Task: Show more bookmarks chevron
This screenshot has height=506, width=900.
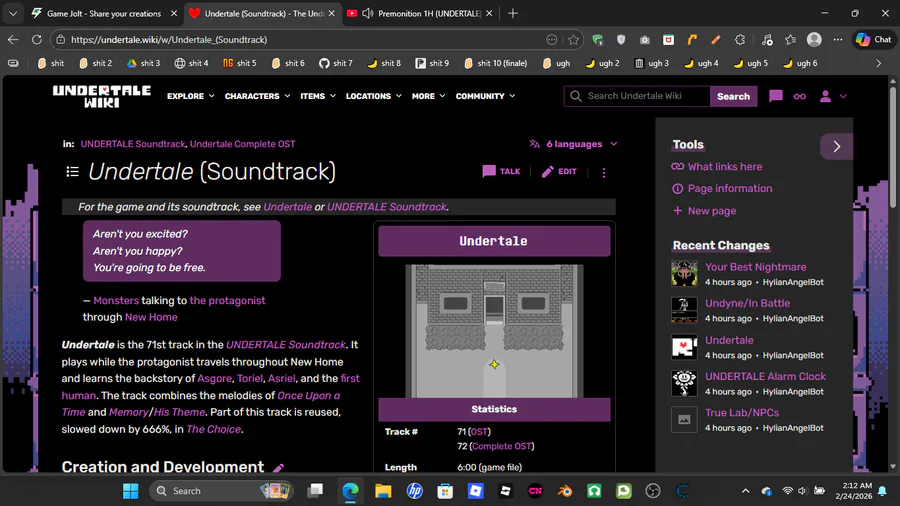Action: [x=878, y=63]
